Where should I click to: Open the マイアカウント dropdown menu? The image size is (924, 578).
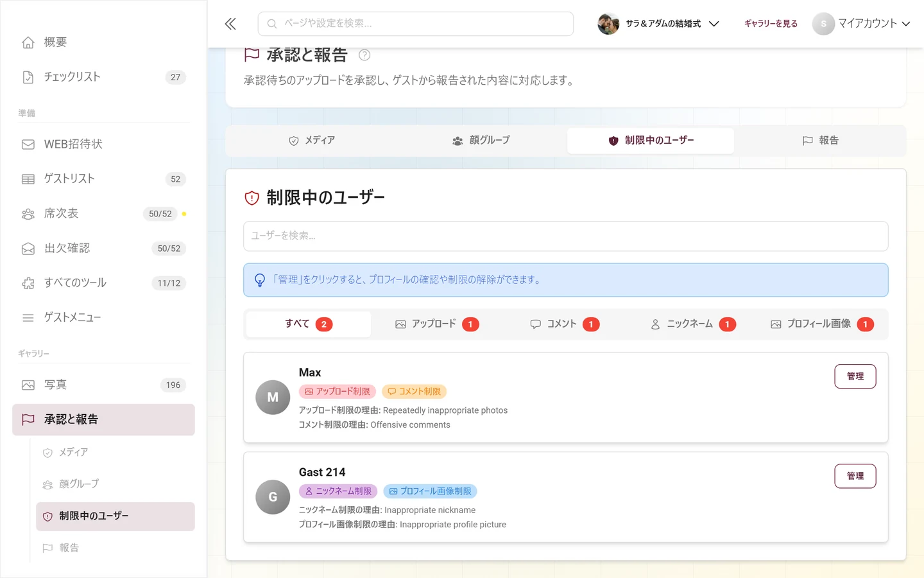[861, 24]
